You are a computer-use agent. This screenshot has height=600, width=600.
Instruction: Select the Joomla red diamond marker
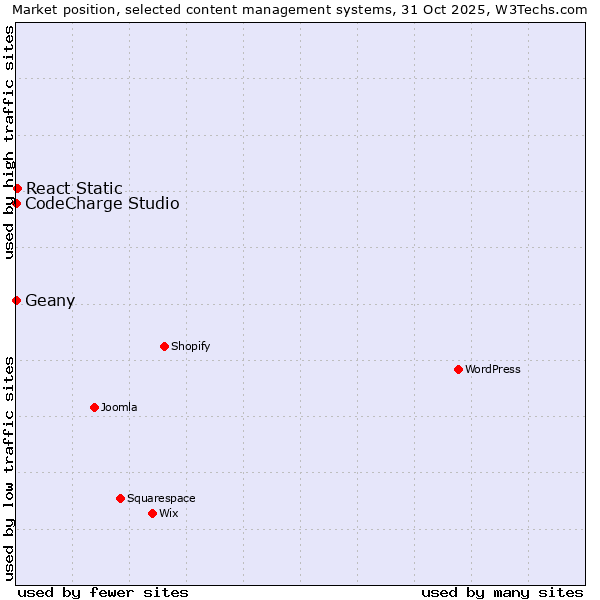click(x=94, y=407)
